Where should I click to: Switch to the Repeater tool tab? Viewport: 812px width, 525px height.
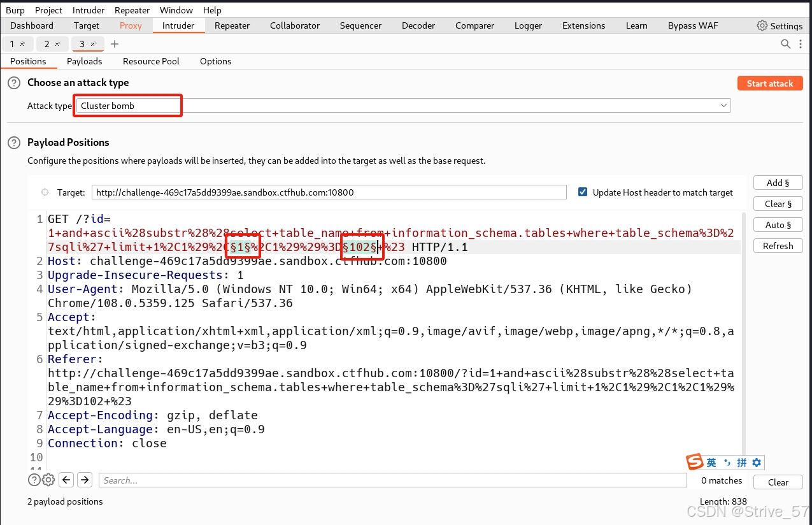click(x=232, y=25)
